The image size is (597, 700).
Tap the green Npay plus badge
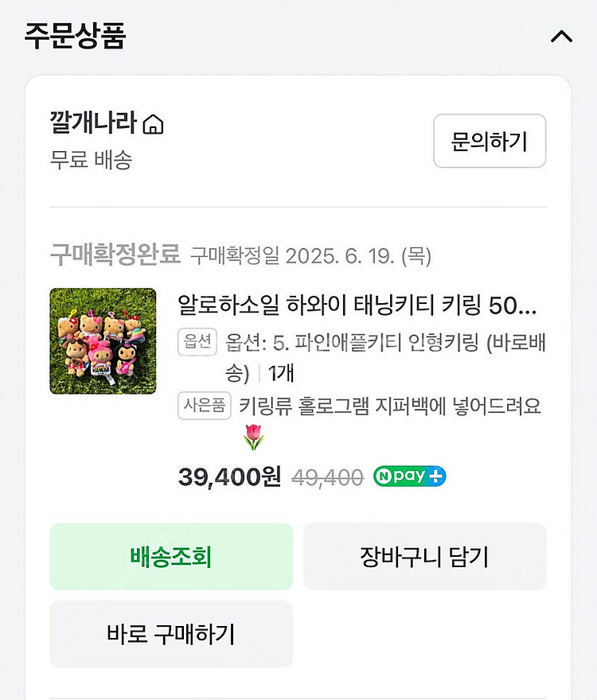(x=409, y=476)
